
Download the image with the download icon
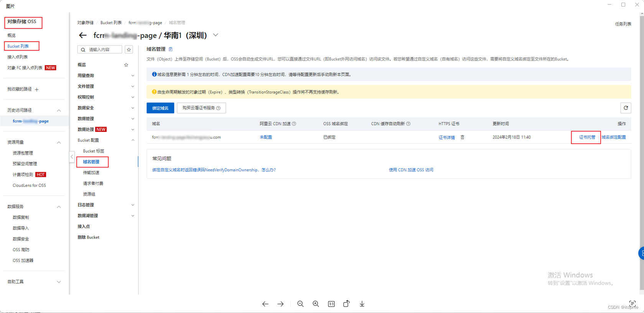click(362, 304)
